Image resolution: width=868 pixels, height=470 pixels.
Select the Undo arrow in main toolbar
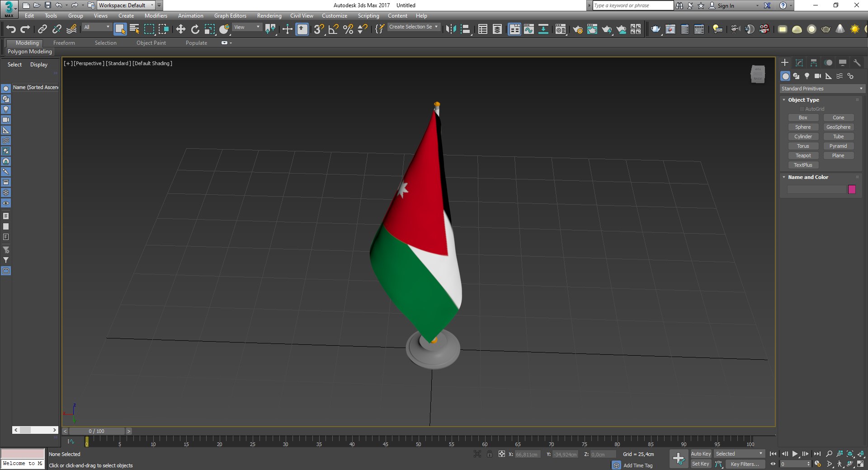11,29
